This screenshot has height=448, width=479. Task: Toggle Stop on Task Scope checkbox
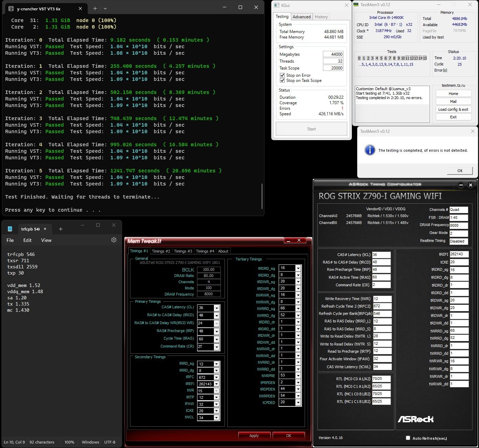(x=282, y=81)
